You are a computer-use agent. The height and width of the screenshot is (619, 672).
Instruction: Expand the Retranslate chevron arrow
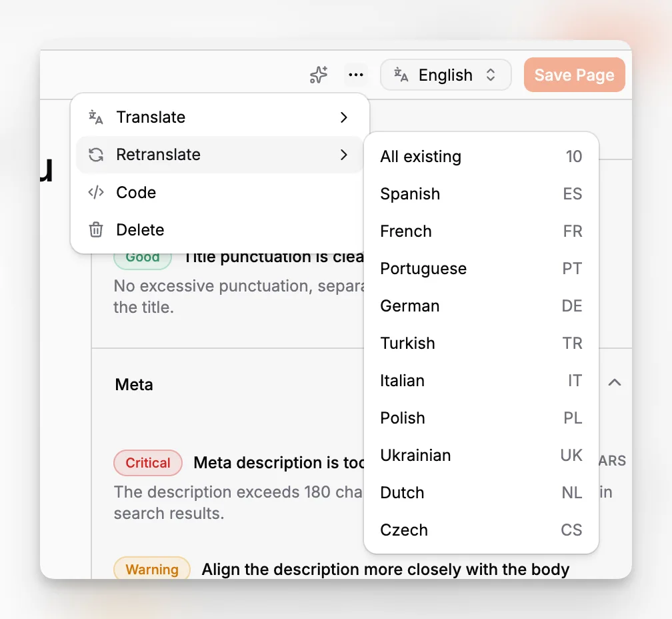tap(344, 155)
